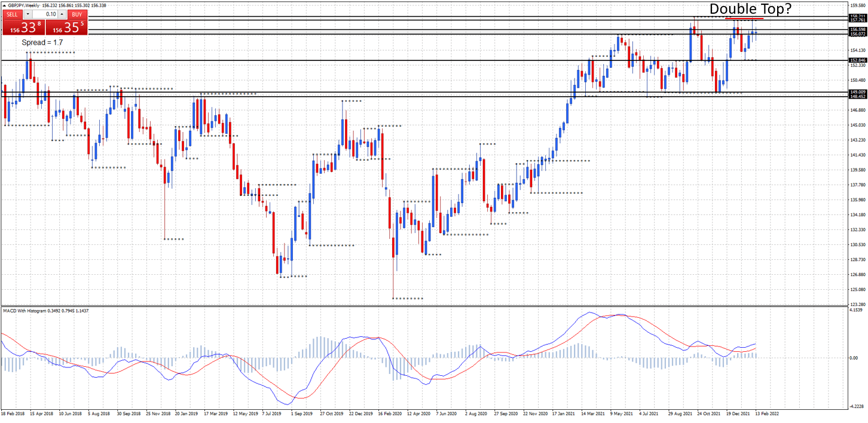Screen dimensions: 868x423
Task: Click the 157.761 price level label
Action: click(x=857, y=21)
